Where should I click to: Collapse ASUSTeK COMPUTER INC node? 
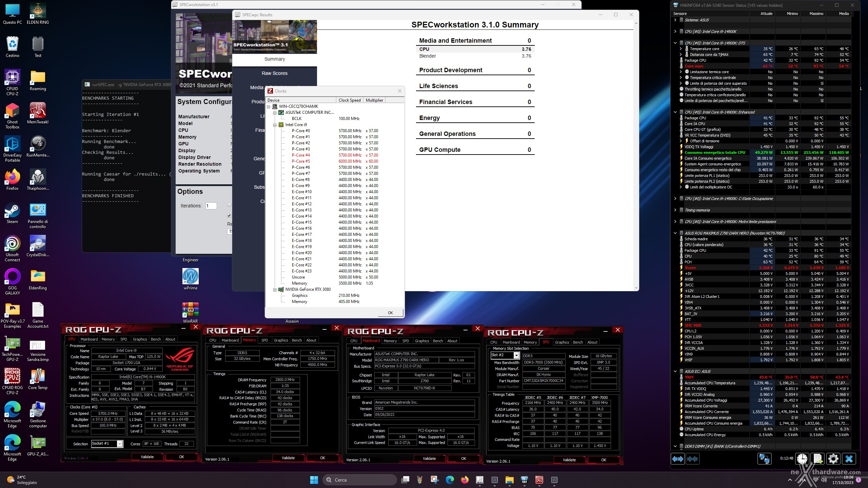click(x=275, y=113)
